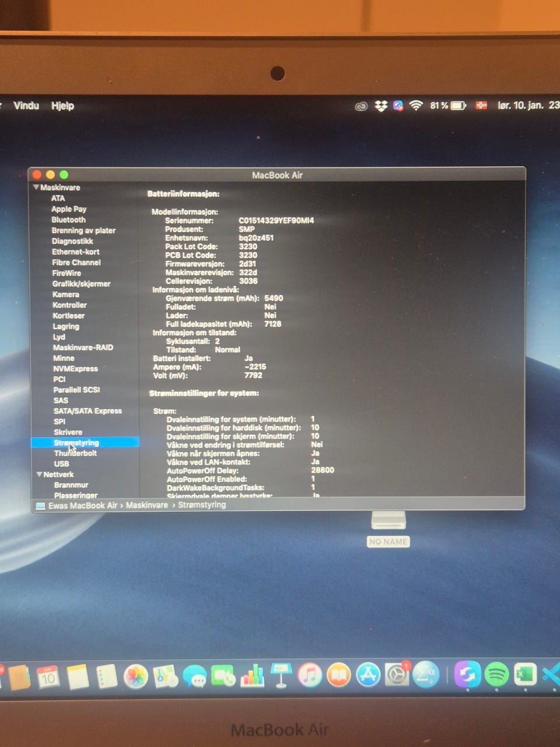This screenshot has height=747, width=560.
Task: Open Reminders from the Dock
Action: tap(107, 677)
